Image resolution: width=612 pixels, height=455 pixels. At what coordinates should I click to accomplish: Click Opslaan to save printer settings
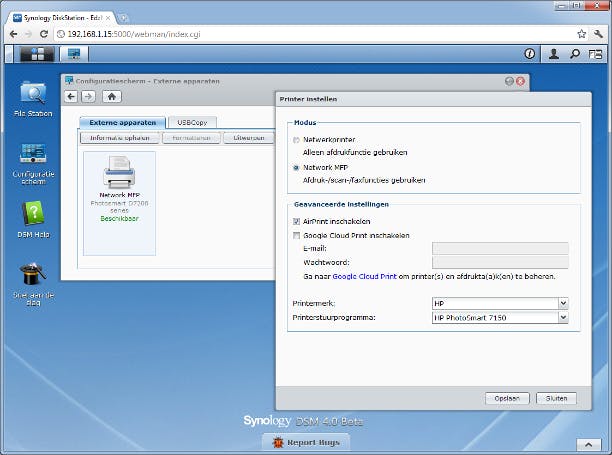[x=507, y=398]
